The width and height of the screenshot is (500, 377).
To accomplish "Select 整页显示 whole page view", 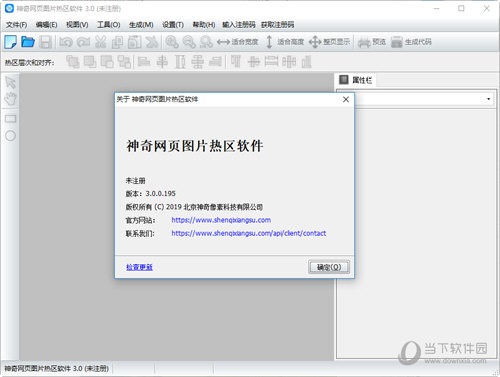I will (x=329, y=42).
